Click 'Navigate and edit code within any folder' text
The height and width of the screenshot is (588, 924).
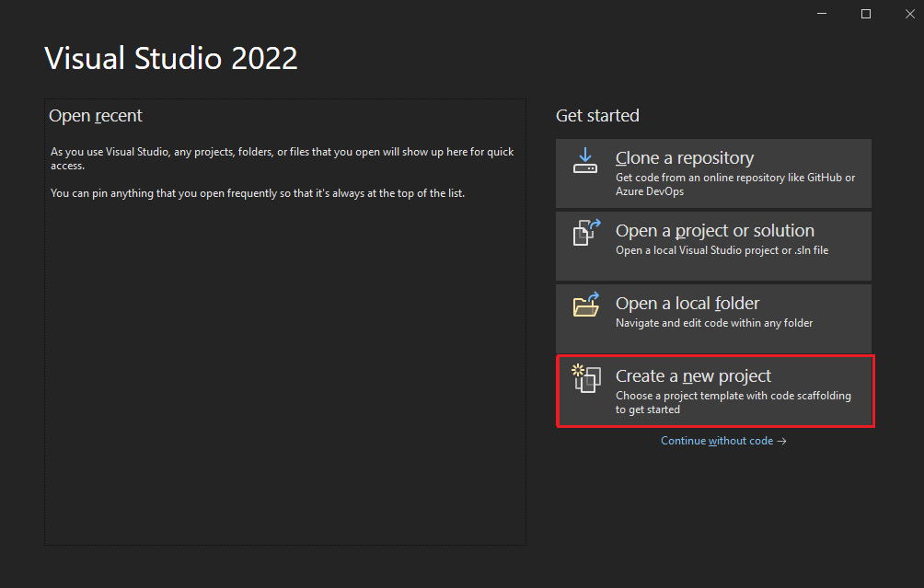[x=713, y=323]
